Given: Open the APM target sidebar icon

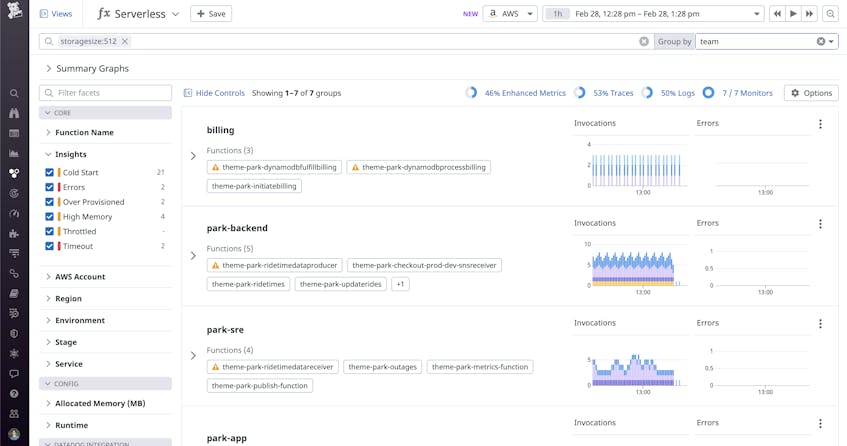Looking at the screenshot, I should [x=14, y=193].
